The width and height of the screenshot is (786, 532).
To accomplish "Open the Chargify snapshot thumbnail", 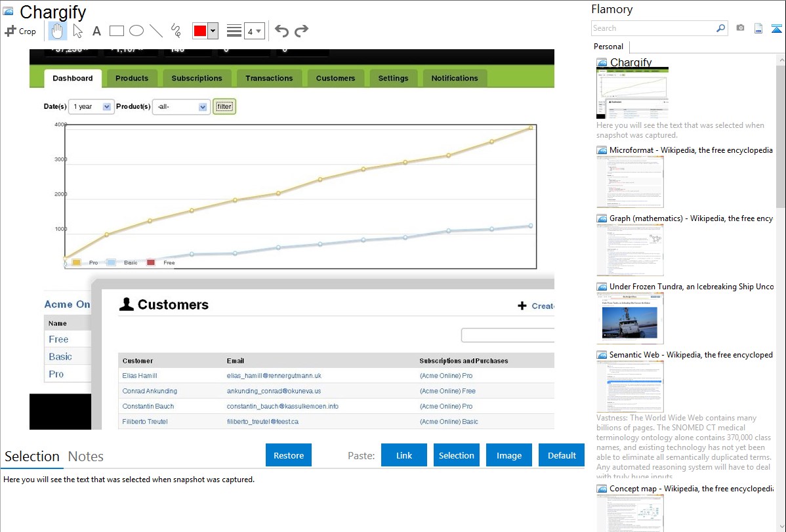I will (x=632, y=93).
